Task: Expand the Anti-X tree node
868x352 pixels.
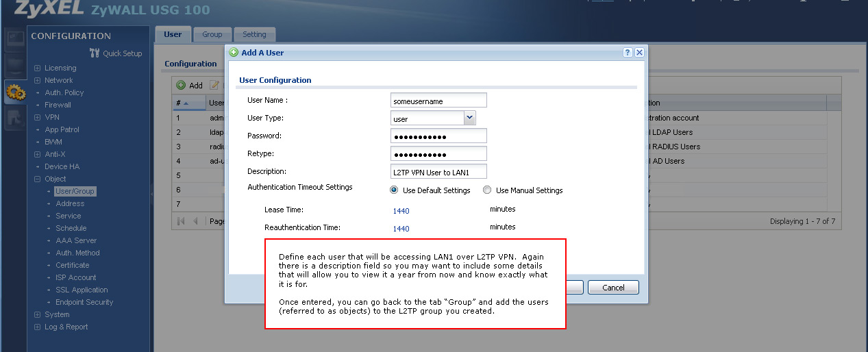Action: [x=37, y=154]
